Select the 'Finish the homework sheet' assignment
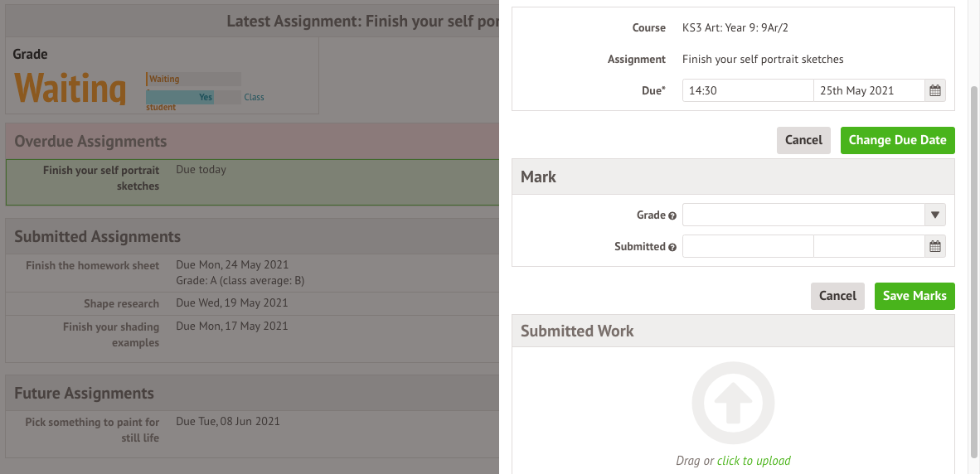Screen dimensions: 980x474 click(x=93, y=265)
